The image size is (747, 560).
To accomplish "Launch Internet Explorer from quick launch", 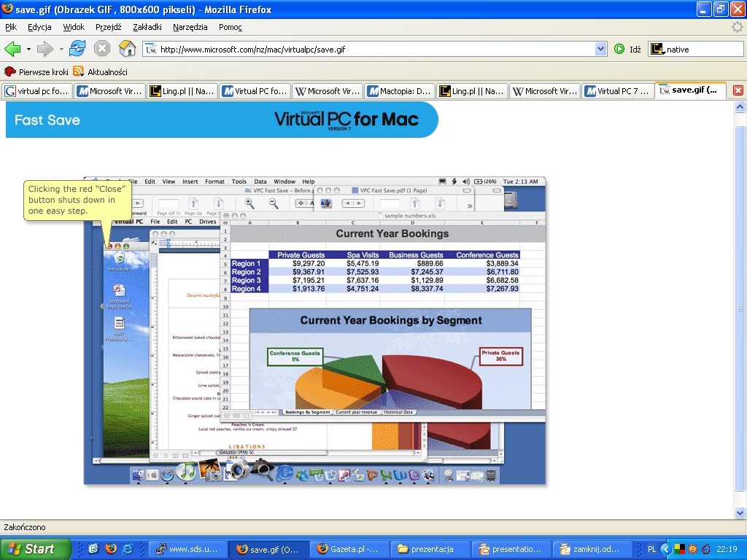I will tap(128, 549).
